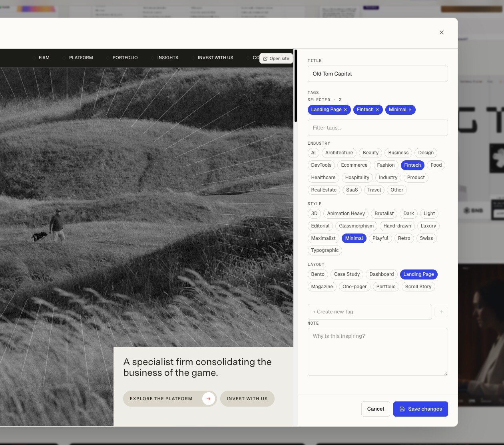The image size is (504, 445).
Task: Toggle the Industry tag chip
Action: tap(388, 178)
